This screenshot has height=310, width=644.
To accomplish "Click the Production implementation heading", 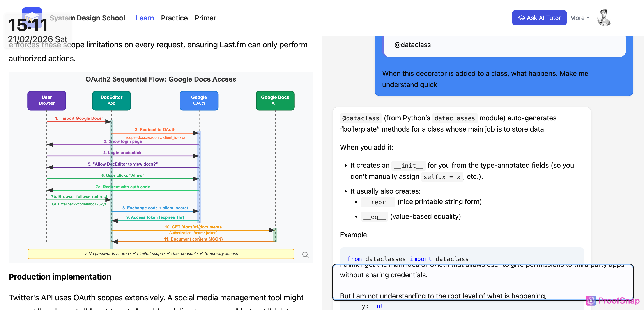I will click(x=60, y=277).
